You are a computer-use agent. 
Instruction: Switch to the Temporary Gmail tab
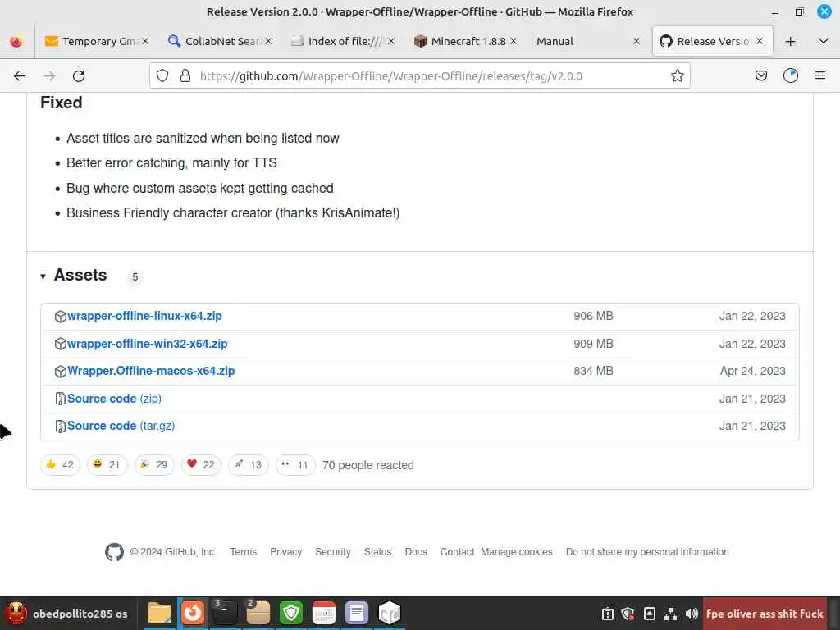pyautogui.click(x=97, y=41)
